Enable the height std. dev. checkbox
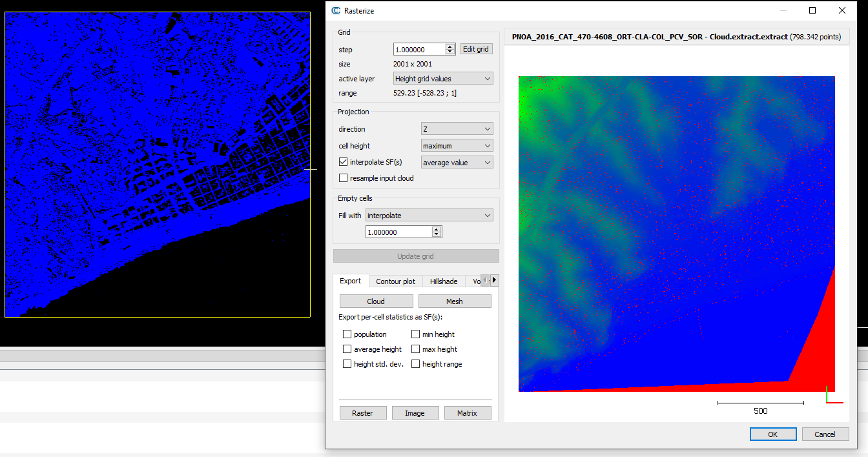Screen dimensions: 868x457 tap(347, 364)
